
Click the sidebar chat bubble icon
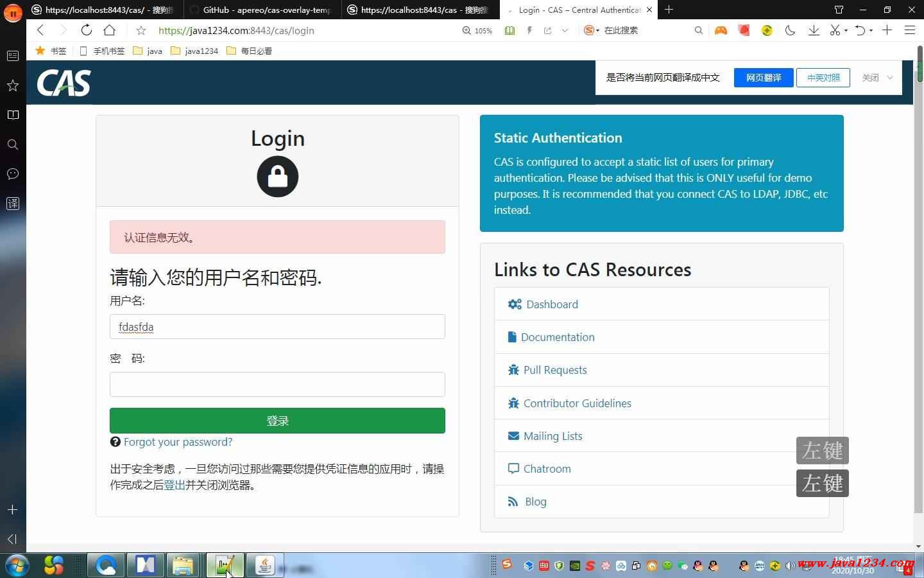point(12,174)
